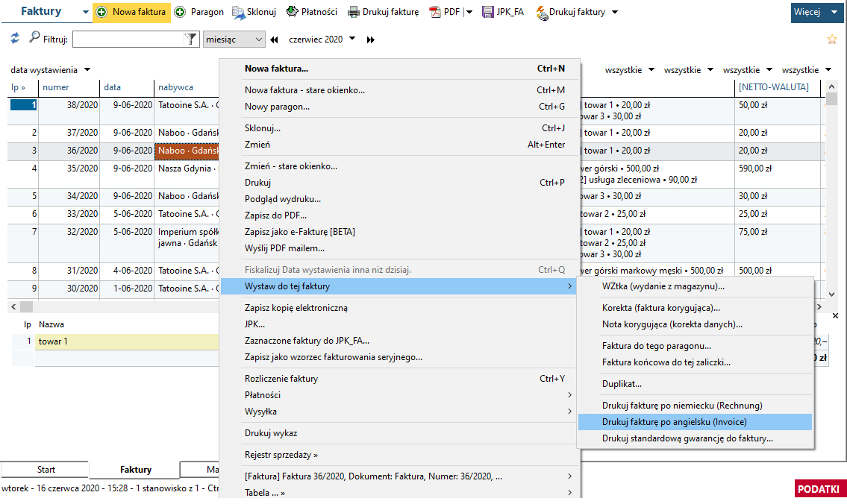Close the details panel with X
The width and height of the screenshot is (847, 504).
coord(835,315)
